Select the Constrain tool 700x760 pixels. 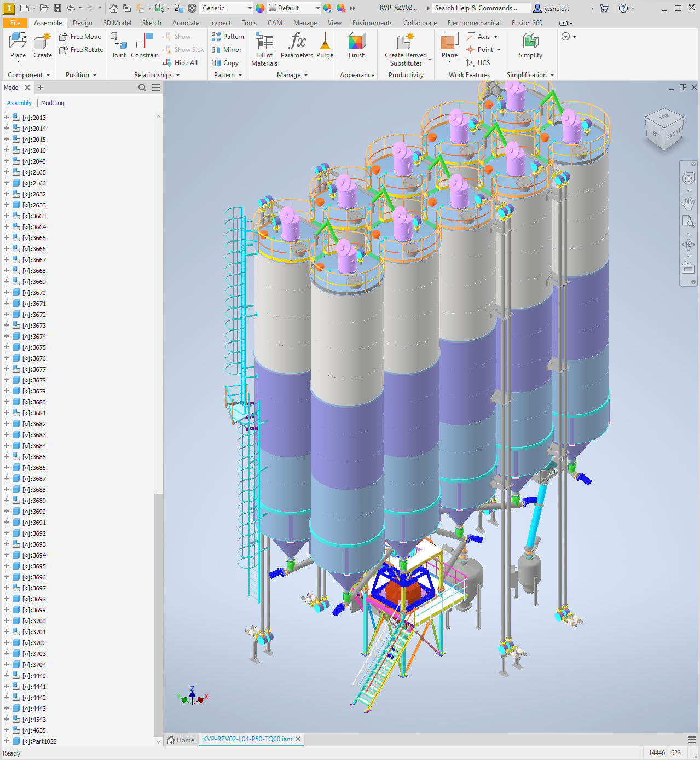tap(144, 47)
